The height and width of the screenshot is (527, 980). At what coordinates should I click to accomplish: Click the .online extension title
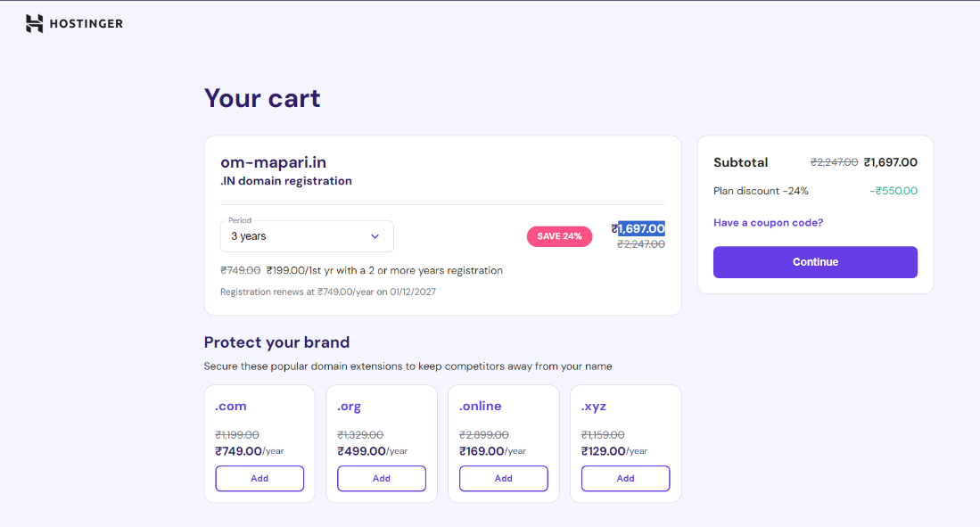(x=481, y=406)
